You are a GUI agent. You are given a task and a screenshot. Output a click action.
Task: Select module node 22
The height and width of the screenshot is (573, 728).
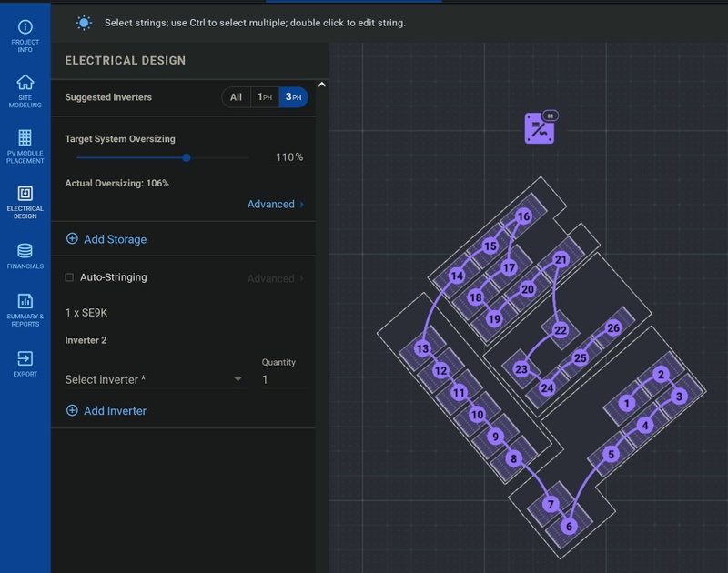pyautogui.click(x=561, y=330)
